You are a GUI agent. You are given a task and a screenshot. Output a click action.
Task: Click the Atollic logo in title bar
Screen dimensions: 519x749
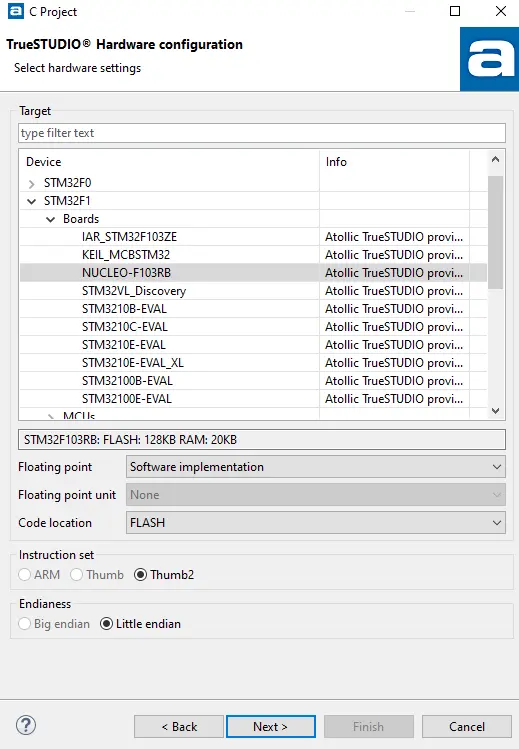(16, 11)
